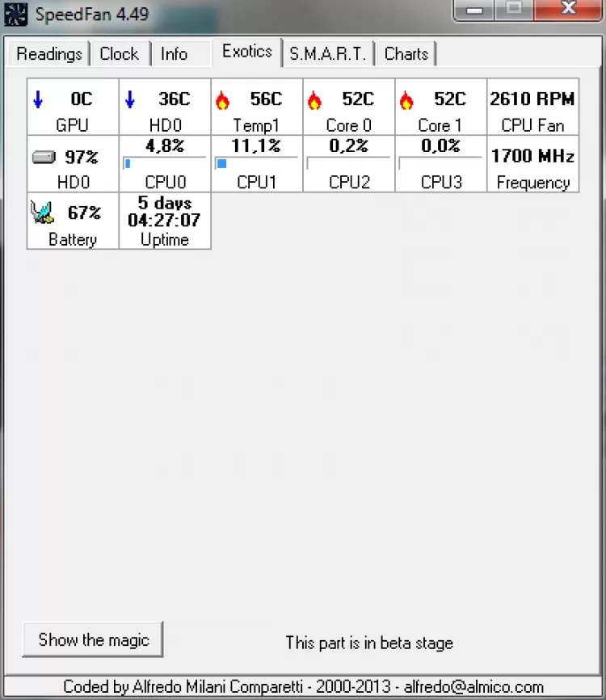Screen dimensions: 606x700
Task: Click the 0C GPU temperature value
Action: click(82, 99)
